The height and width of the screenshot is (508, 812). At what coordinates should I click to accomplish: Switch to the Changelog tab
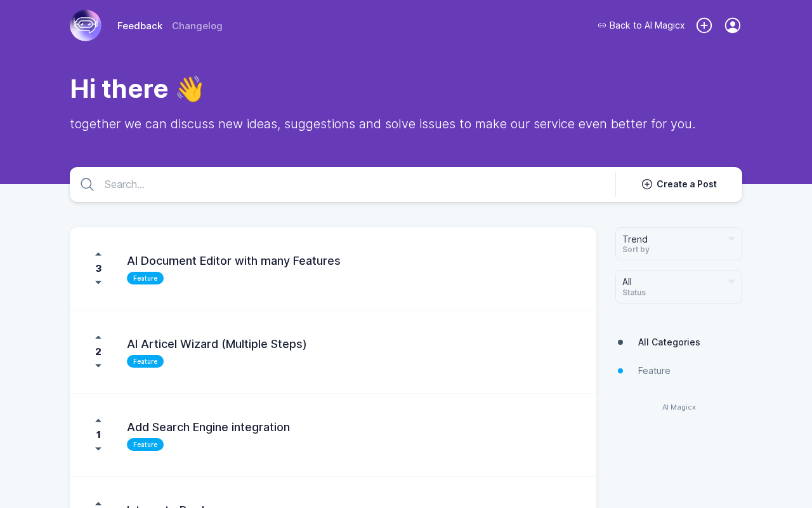[x=197, y=26]
